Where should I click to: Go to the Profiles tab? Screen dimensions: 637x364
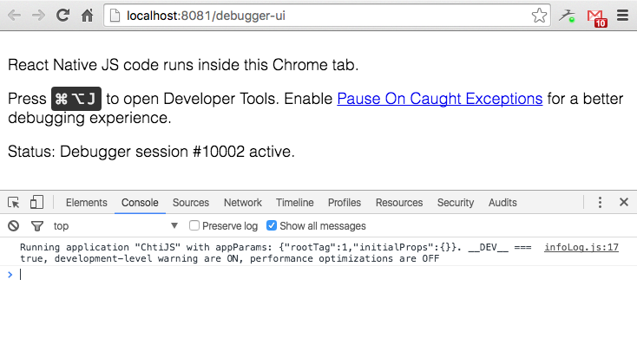344,203
